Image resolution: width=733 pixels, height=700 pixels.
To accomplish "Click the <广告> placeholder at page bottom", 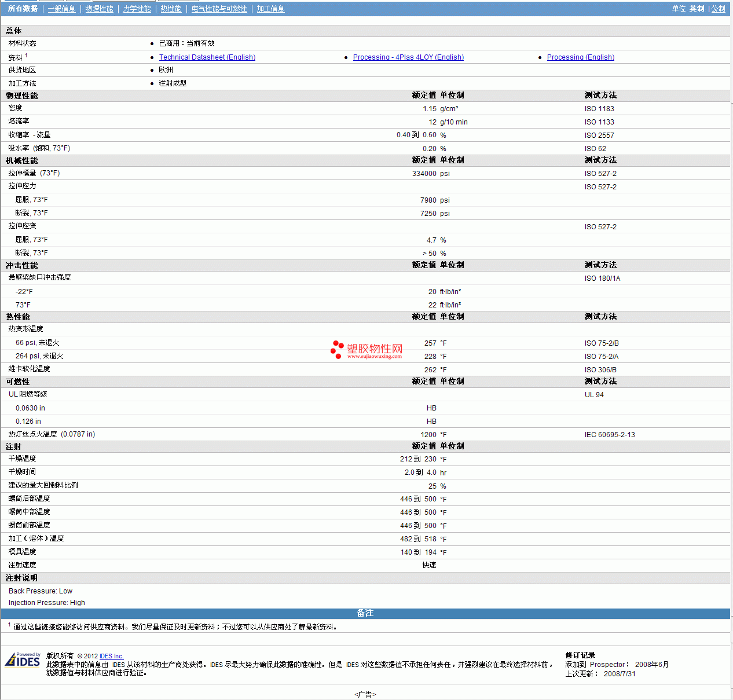I will tap(365, 694).
